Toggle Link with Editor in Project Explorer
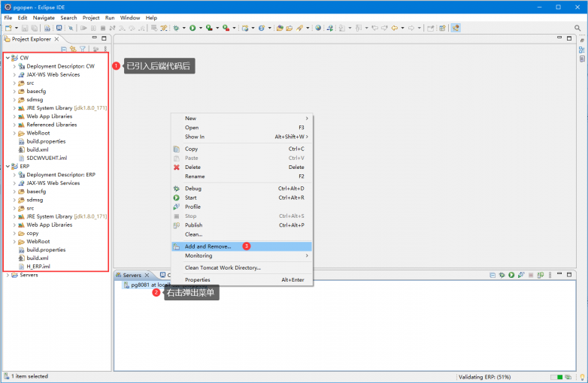Viewport: 588px width, 383px height. [x=73, y=49]
